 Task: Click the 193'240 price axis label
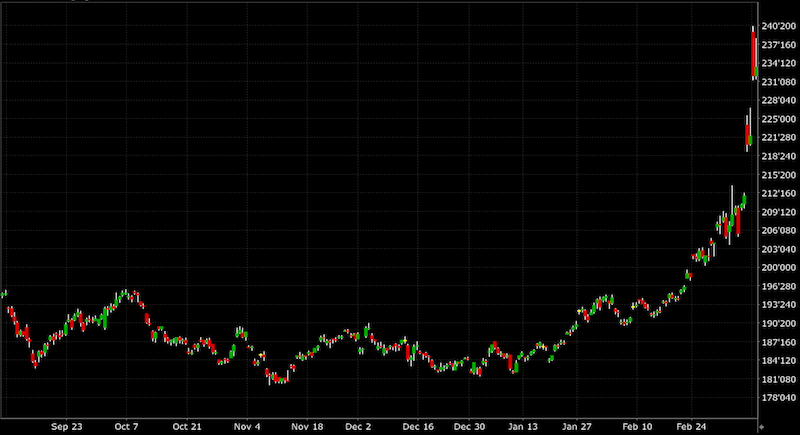coord(779,304)
